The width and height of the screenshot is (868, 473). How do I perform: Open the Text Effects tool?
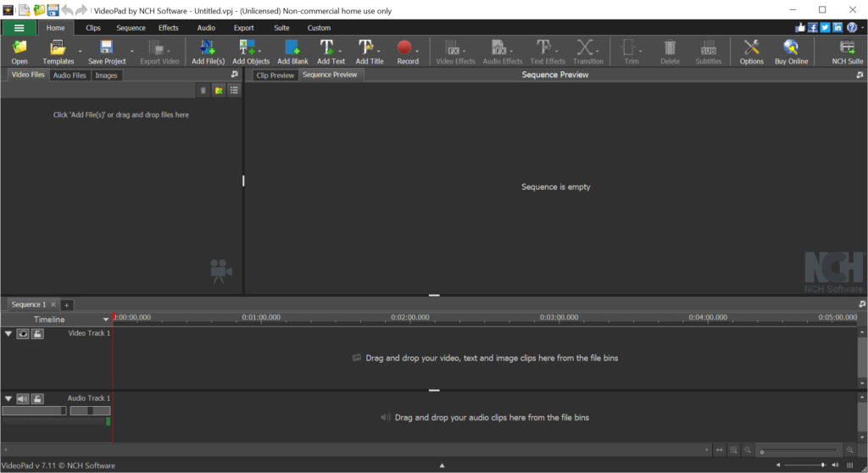547,52
